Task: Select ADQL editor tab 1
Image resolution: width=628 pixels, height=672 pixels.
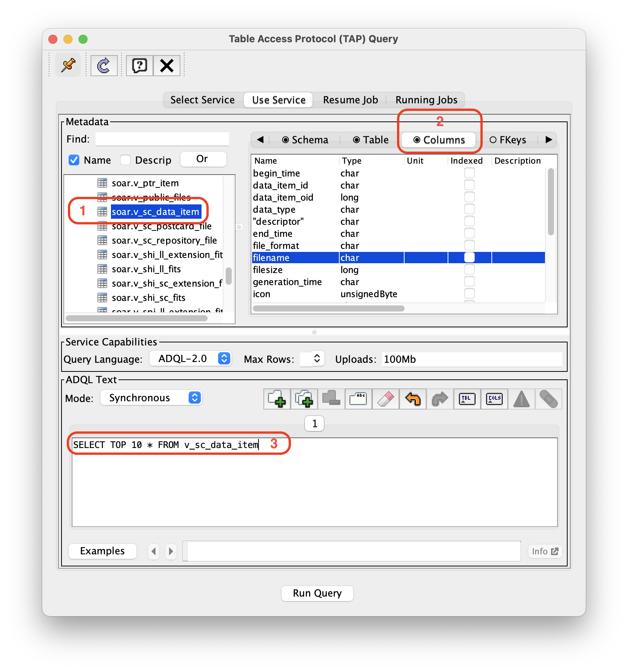Action: (314, 423)
